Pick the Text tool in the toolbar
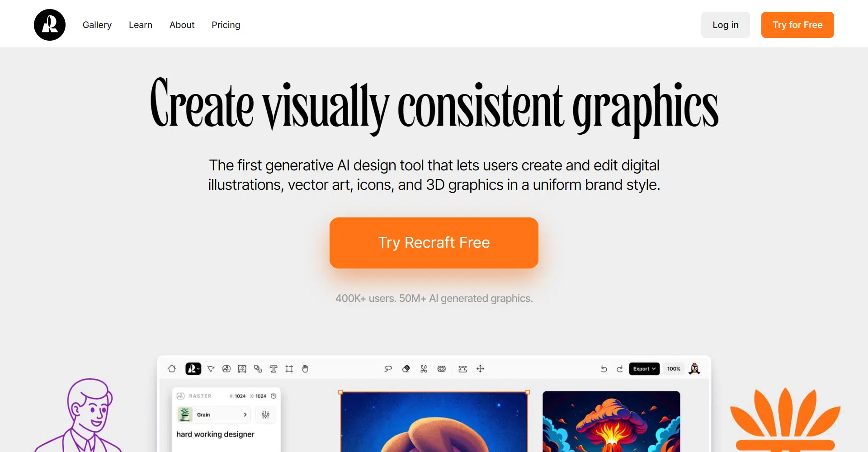 [x=274, y=369]
